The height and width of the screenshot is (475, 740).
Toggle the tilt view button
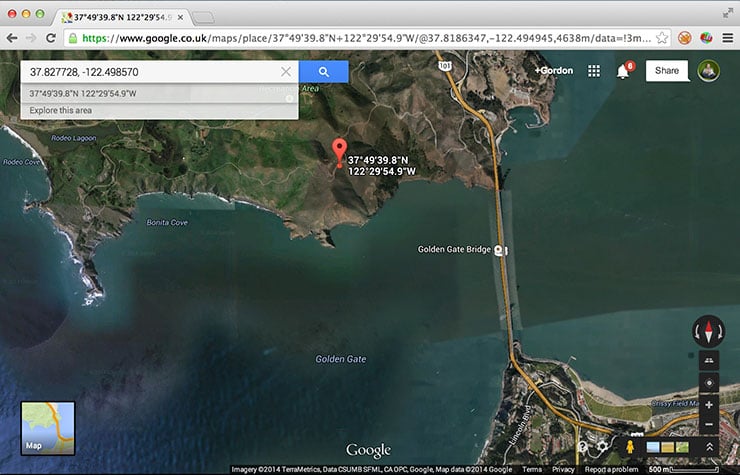point(709,360)
